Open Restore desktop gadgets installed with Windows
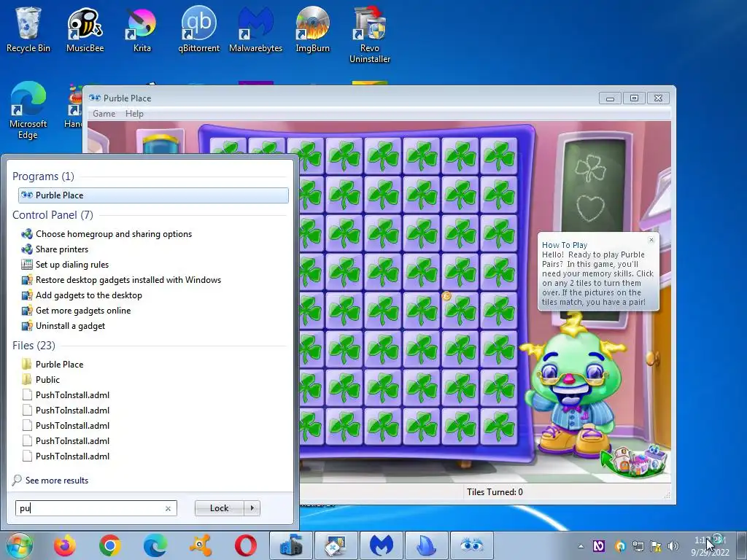This screenshot has height=560, width=747. pos(128,279)
